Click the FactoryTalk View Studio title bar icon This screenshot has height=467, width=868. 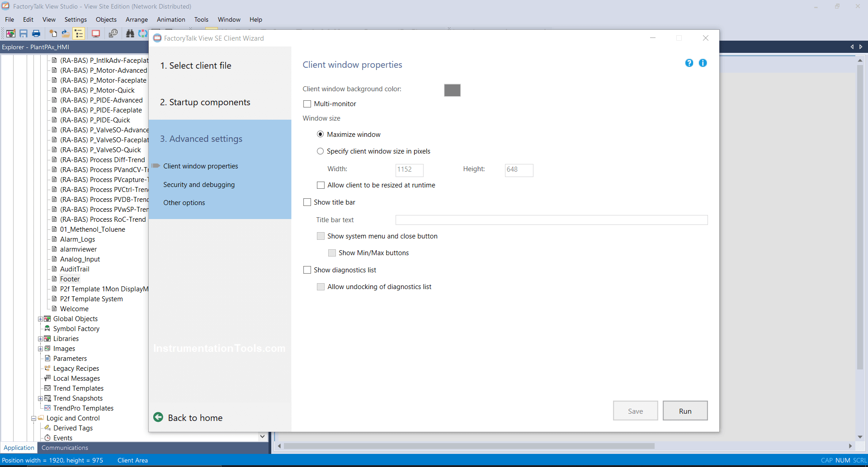tap(5, 6)
